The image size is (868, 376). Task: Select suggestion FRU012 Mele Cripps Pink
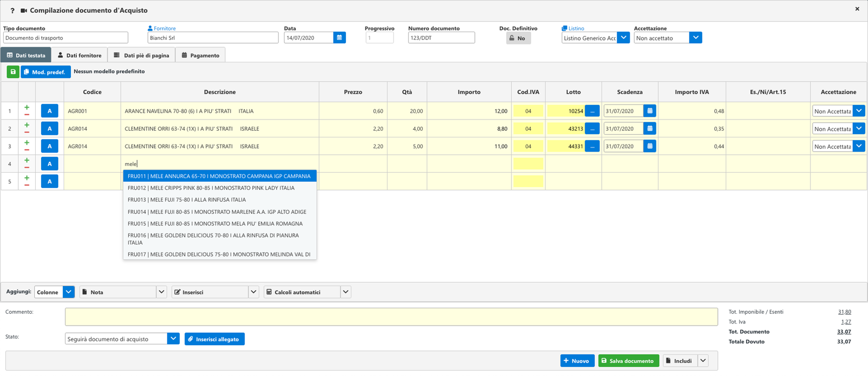tap(220, 188)
